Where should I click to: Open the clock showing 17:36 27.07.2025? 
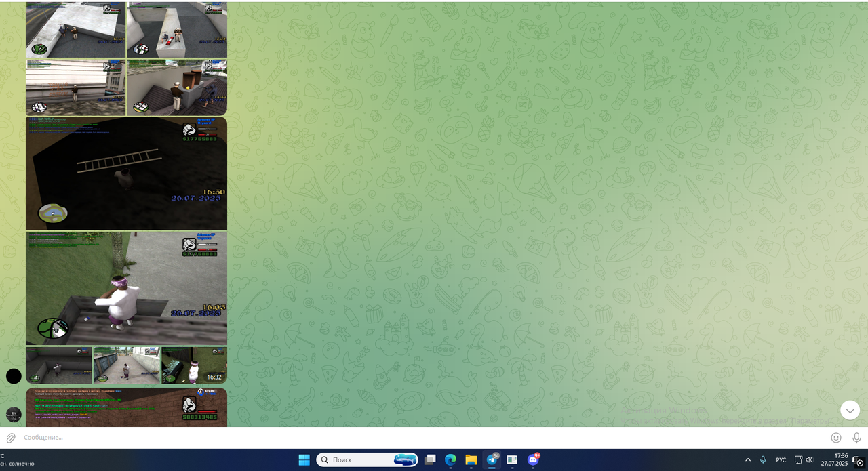coord(834,459)
